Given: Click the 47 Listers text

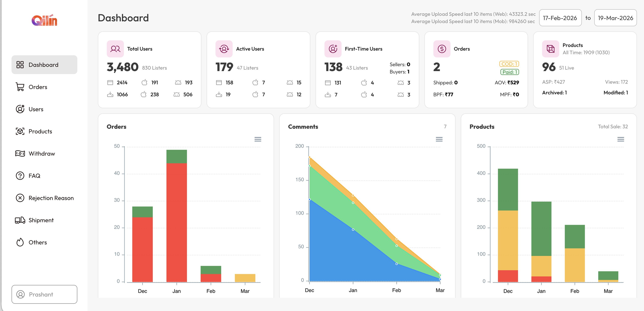Looking at the screenshot, I should pyautogui.click(x=248, y=68).
